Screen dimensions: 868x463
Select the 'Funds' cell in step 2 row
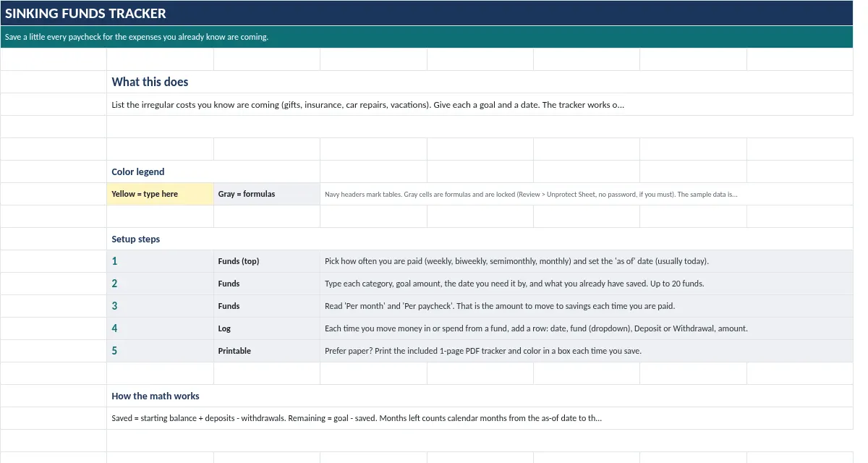pos(267,284)
